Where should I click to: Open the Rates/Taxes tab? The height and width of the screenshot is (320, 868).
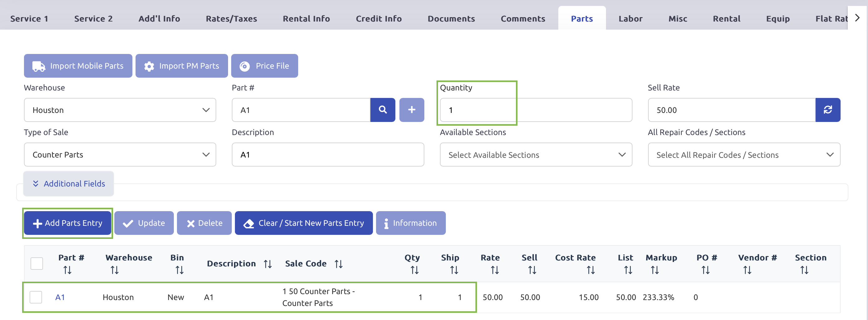pos(231,18)
